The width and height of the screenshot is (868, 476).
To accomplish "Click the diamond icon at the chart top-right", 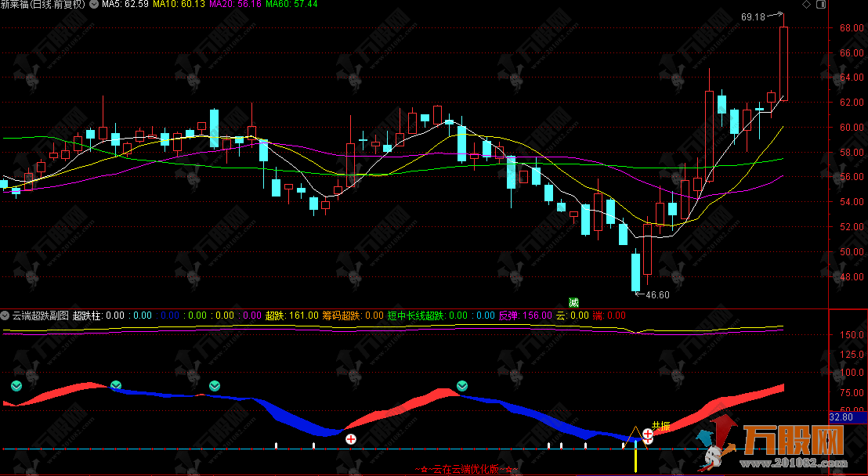I will (806, 5).
